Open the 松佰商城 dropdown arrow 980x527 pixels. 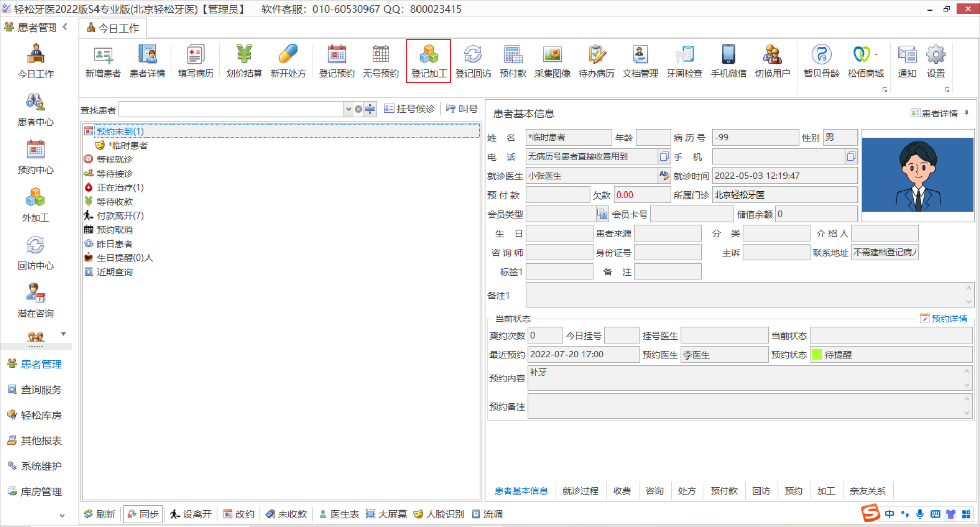(876, 54)
